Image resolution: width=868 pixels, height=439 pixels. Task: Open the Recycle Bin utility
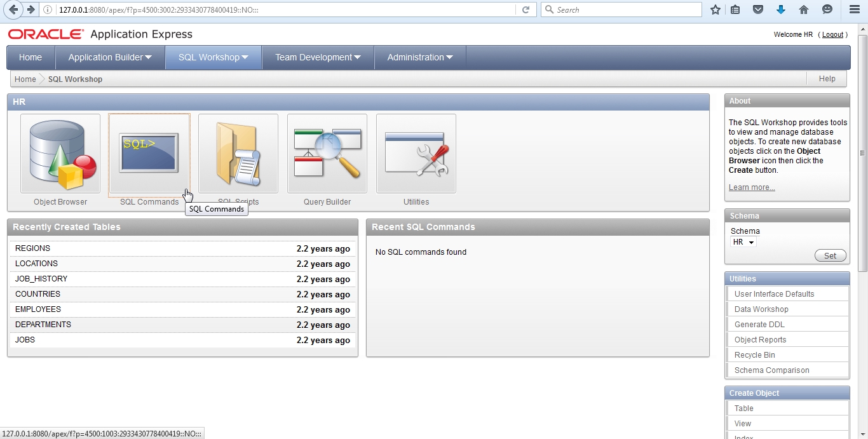coord(787,355)
